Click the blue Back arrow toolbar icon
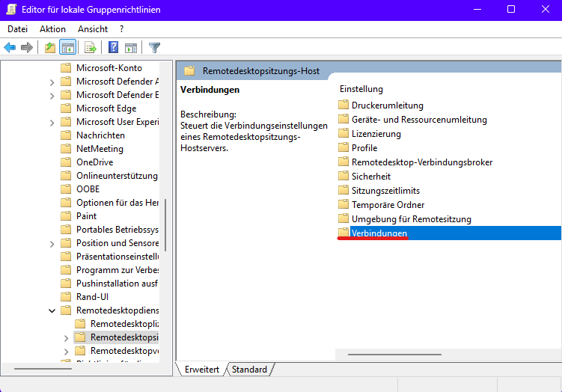562x392 pixels. pyautogui.click(x=10, y=48)
